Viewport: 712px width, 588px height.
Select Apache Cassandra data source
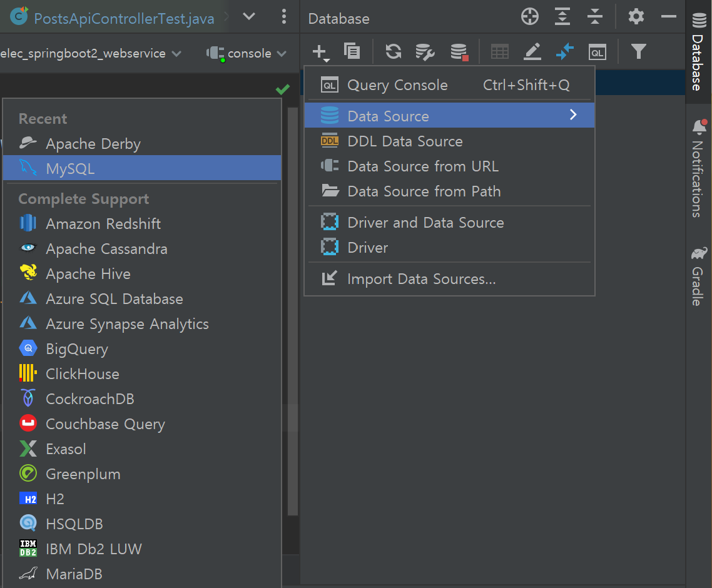[x=142, y=248]
